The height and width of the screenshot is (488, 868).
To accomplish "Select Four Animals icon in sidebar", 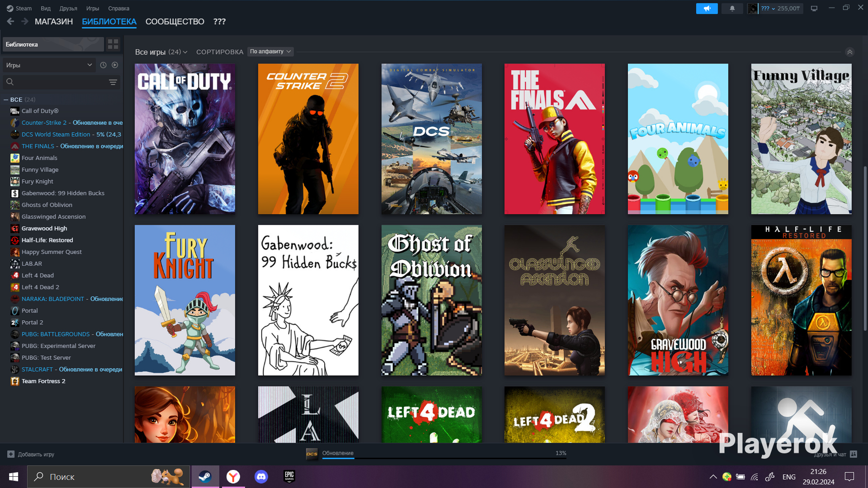I will [15, 158].
